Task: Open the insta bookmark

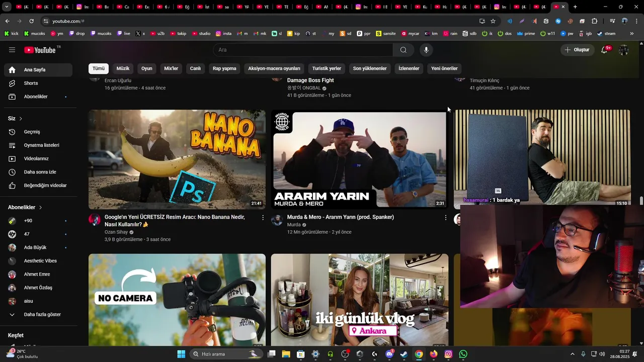Action: click(224, 34)
